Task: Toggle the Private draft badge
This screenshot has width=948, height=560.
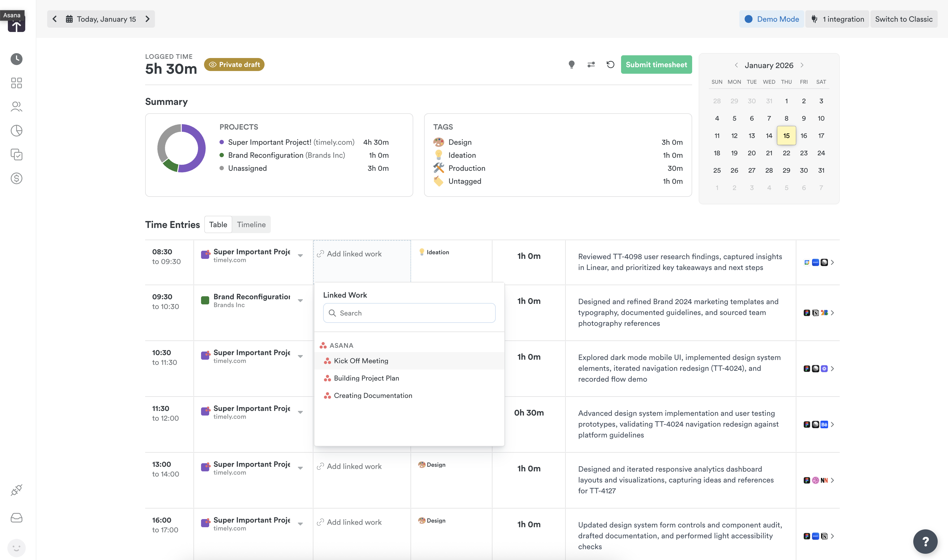Action: pos(234,64)
